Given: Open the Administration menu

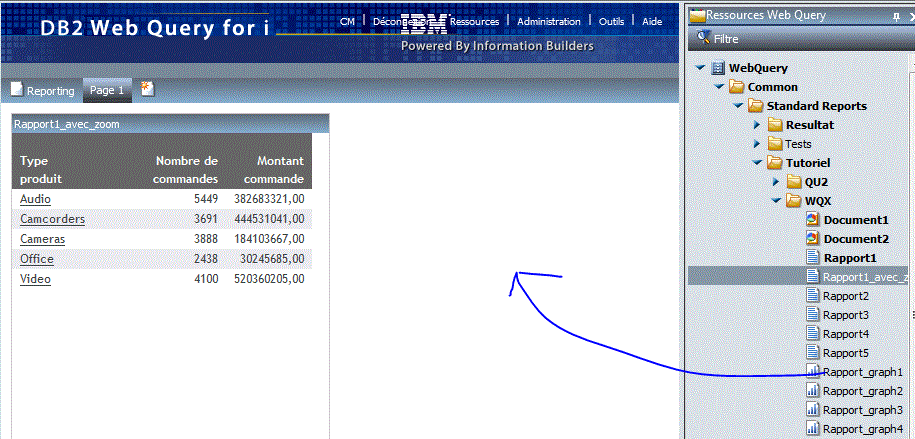Looking at the screenshot, I should (549, 22).
